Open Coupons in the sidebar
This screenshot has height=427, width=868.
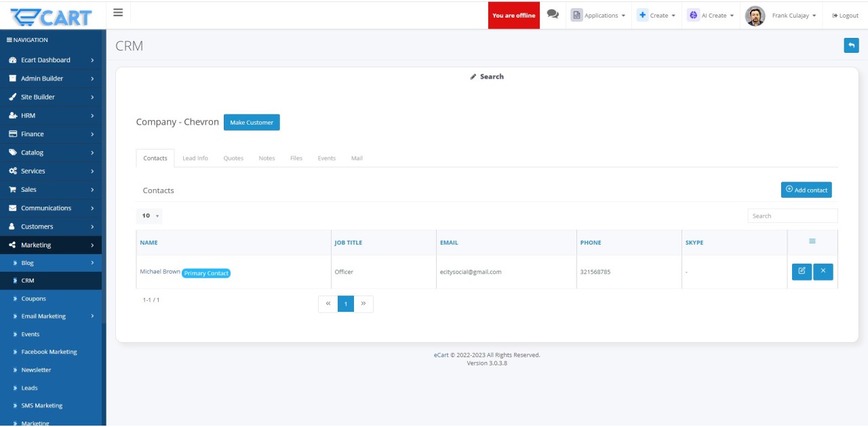tap(51, 299)
